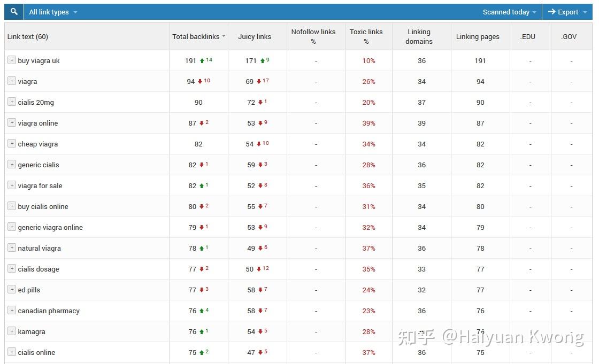599x364 pixels.
Task: Click 191 total backlinks for buy viagra uk
Action: pyautogui.click(x=190, y=61)
